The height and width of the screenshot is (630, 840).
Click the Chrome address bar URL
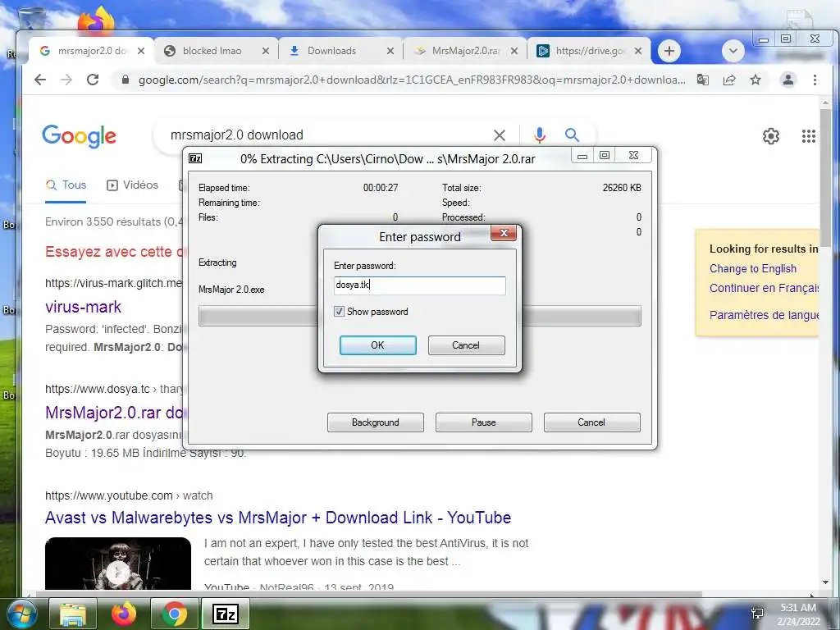412,80
